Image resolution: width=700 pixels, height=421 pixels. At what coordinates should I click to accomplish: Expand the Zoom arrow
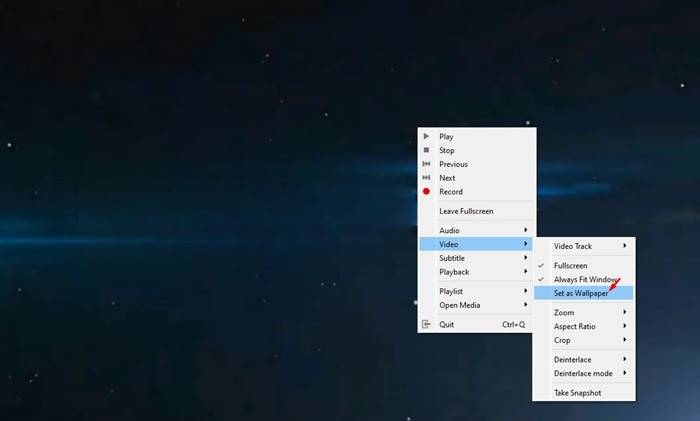[625, 312]
